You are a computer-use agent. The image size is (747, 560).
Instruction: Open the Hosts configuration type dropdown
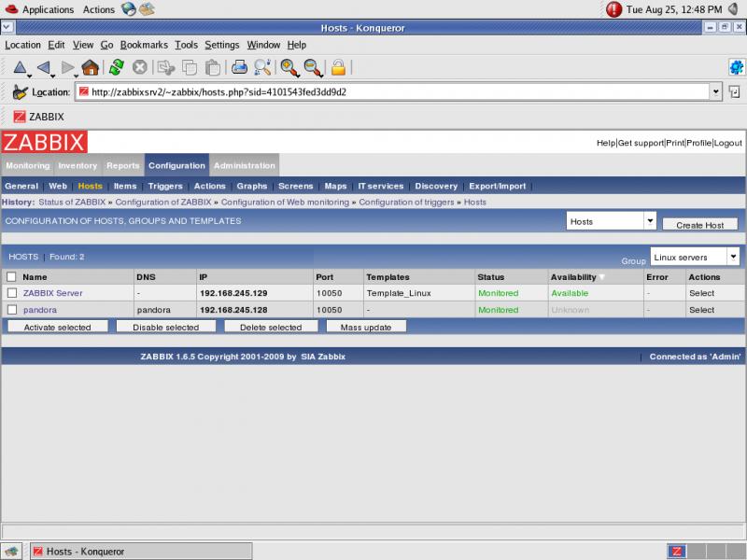tap(612, 221)
